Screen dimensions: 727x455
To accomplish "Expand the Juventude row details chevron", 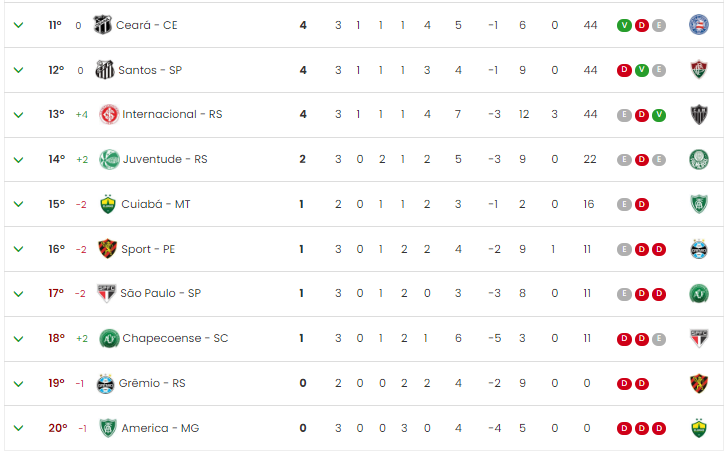I will tap(19, 160).
